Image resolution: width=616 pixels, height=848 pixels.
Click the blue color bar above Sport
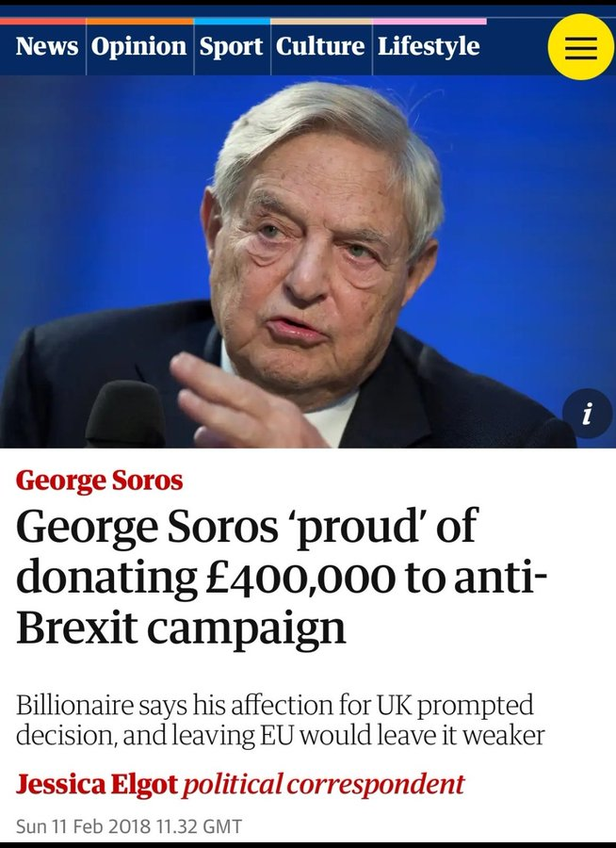coord(232,21)
